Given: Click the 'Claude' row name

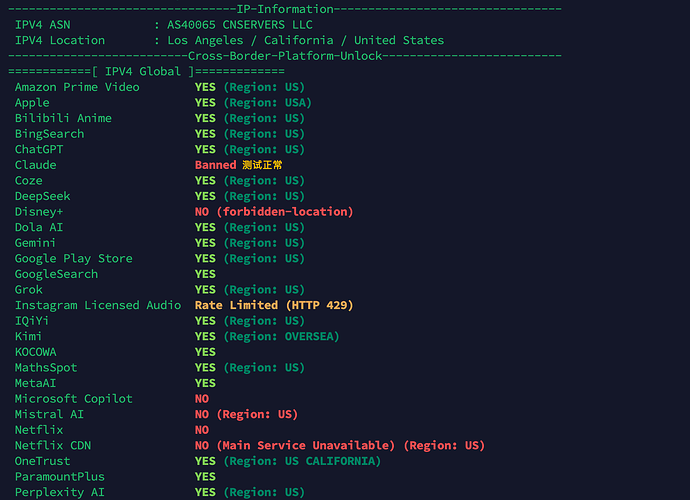Looking at the screenshot, I should click(36, 165).
